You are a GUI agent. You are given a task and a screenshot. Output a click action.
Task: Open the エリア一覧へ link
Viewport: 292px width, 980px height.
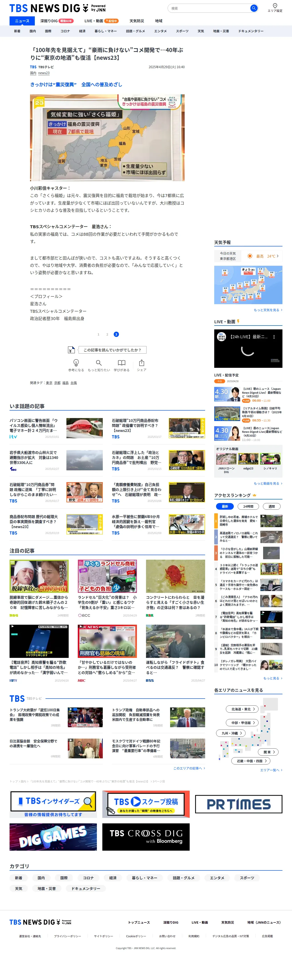coord(271,770)
